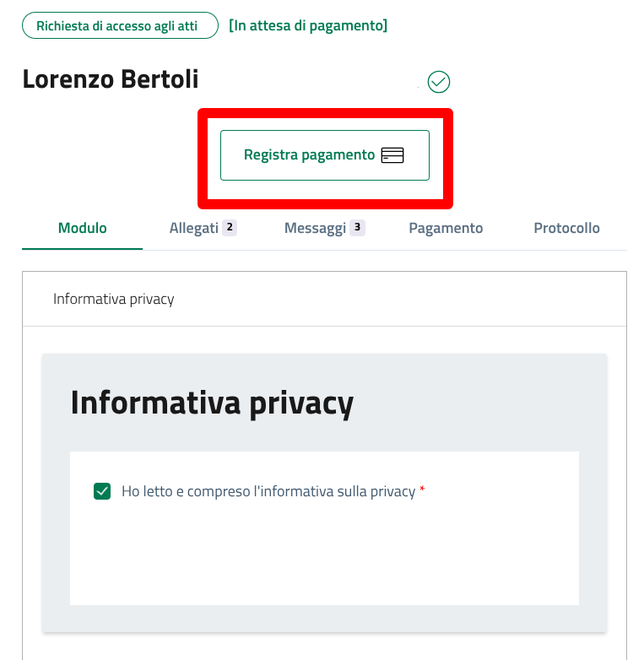Click the red required asterisk
The height and width of the screenshot is (660, 644).
tap(422, 490)
